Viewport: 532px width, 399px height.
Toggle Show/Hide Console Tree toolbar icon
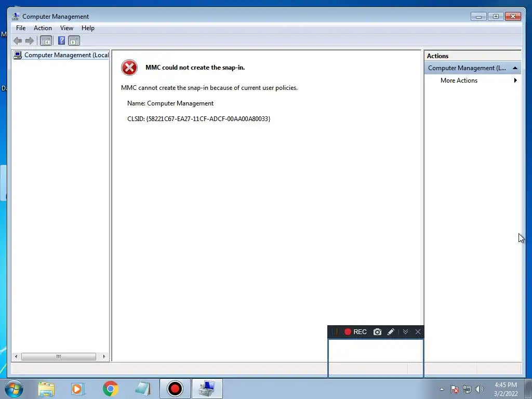[x=46, y=41]
